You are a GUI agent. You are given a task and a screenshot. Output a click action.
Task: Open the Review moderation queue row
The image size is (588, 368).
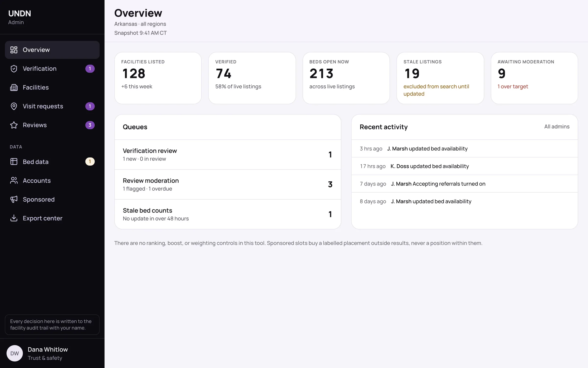pos(228,184)
